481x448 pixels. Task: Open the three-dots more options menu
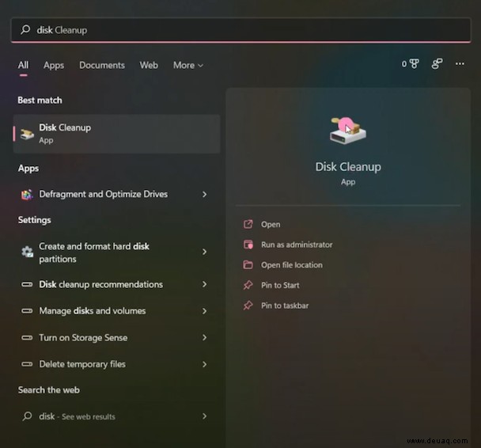pyautogui.click(x=460, y=64)
